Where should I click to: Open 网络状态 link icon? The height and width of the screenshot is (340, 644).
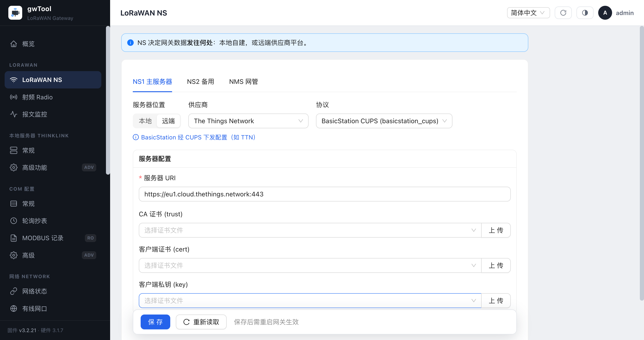(x=13, y=291)
